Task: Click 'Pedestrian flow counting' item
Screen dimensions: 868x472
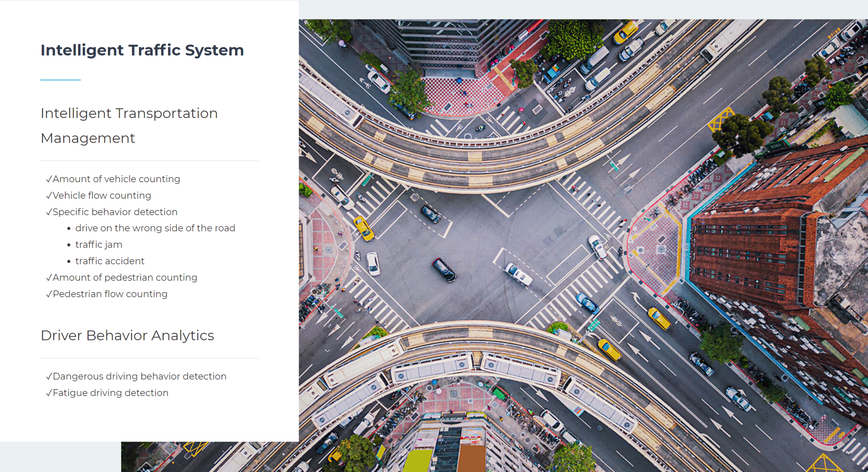Action: pos(107,294)
